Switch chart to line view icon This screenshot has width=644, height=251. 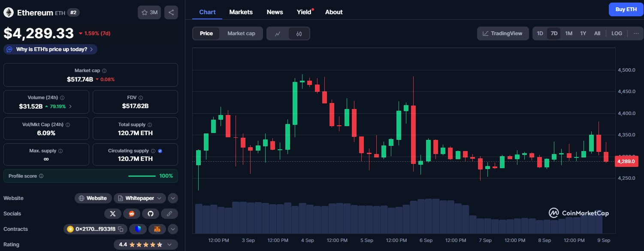278,33
